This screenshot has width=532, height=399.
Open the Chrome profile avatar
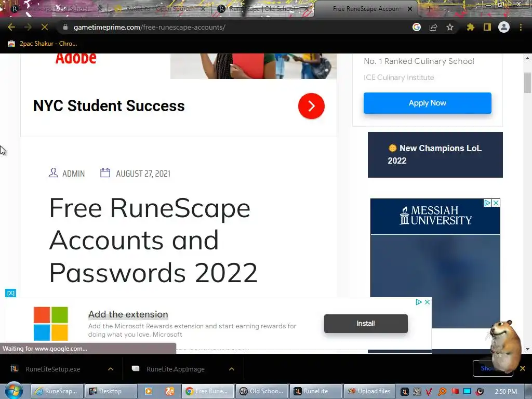tap(503, 27)
